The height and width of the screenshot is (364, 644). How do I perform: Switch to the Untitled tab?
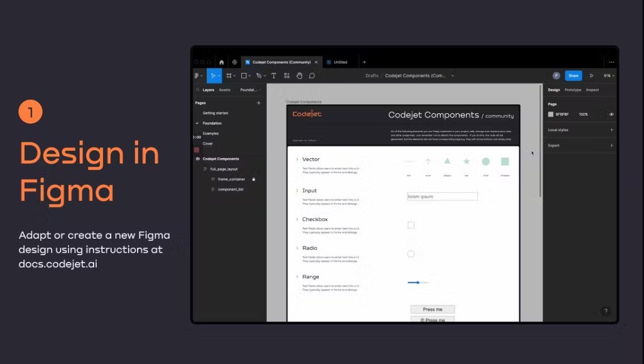click(340, 62)
